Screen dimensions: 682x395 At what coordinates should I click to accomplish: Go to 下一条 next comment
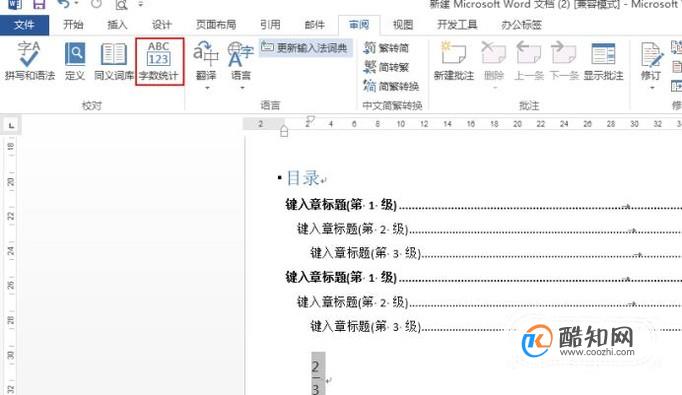click(564, 60)
